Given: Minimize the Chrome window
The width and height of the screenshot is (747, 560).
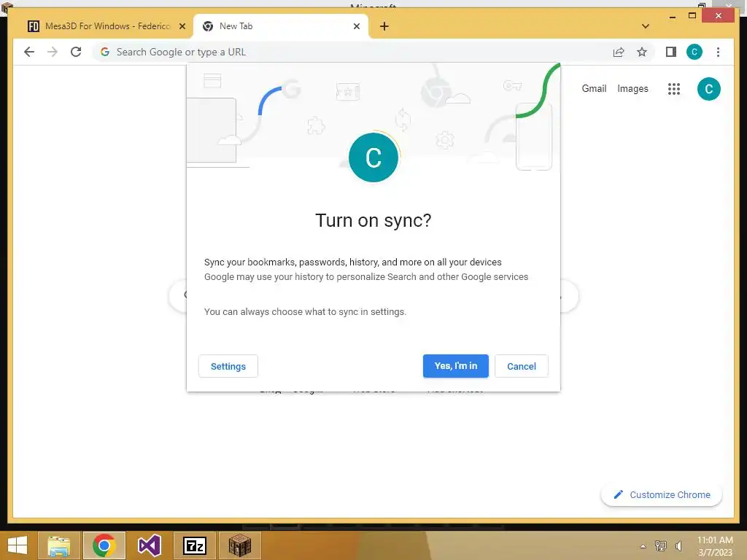Looking at the screenshot, I should [672, 16].
